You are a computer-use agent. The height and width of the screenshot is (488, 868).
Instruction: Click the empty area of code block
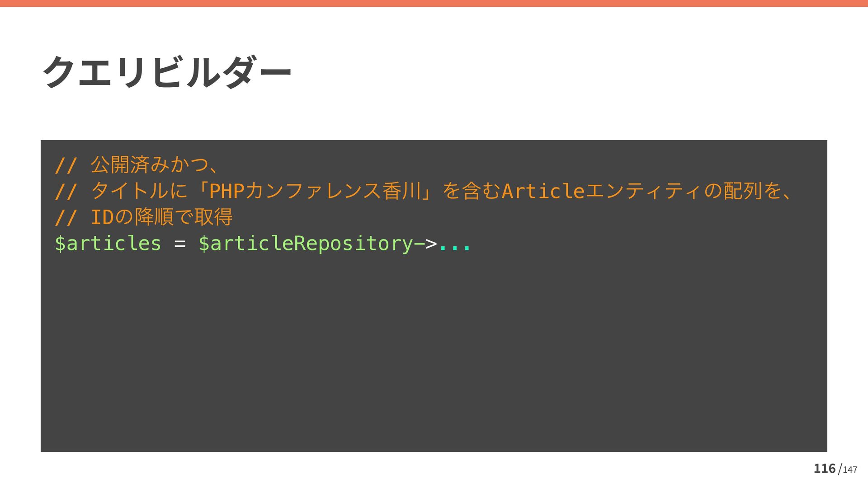(434, 352)
